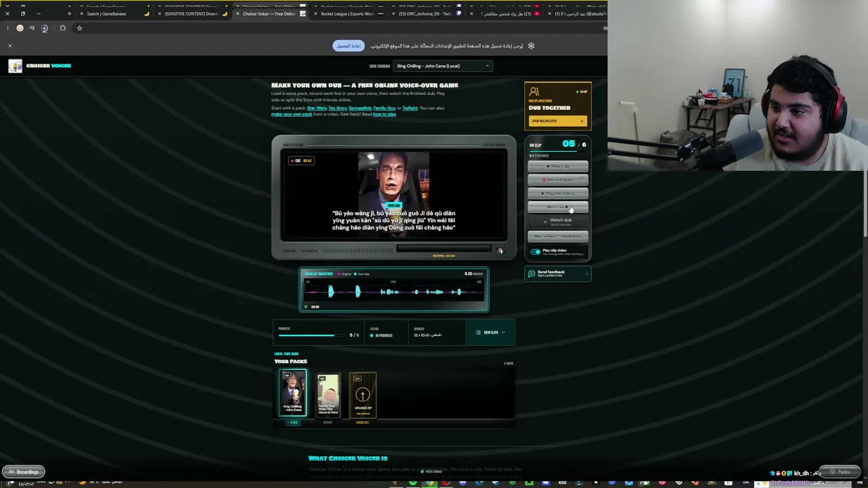This screenshot has height=488, width=868.
Task: Click the browser extensions puzzle icon
Action: click(62, 28)
